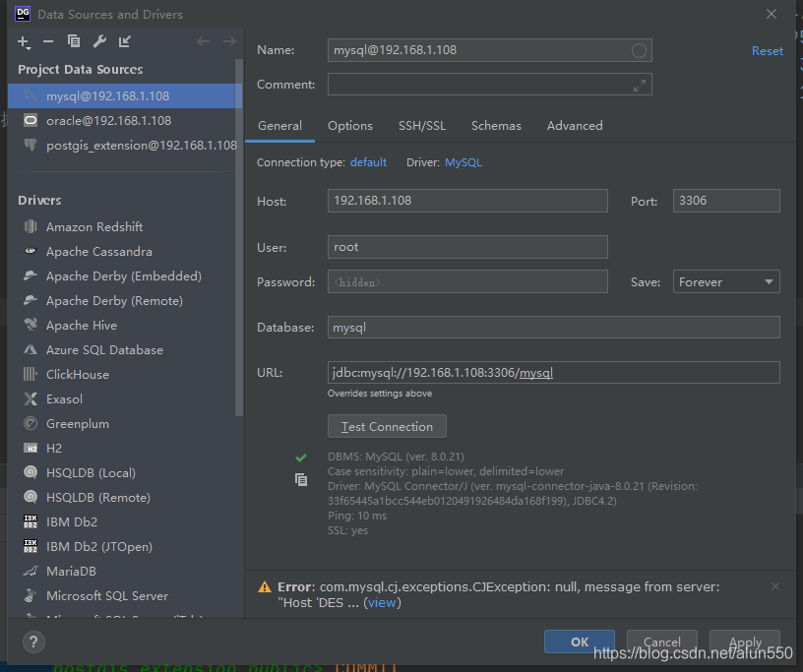Viewport: 803px width, 672px height.
Task: Close the Data Sources and Drivers dialog
Action: (772, 14)
